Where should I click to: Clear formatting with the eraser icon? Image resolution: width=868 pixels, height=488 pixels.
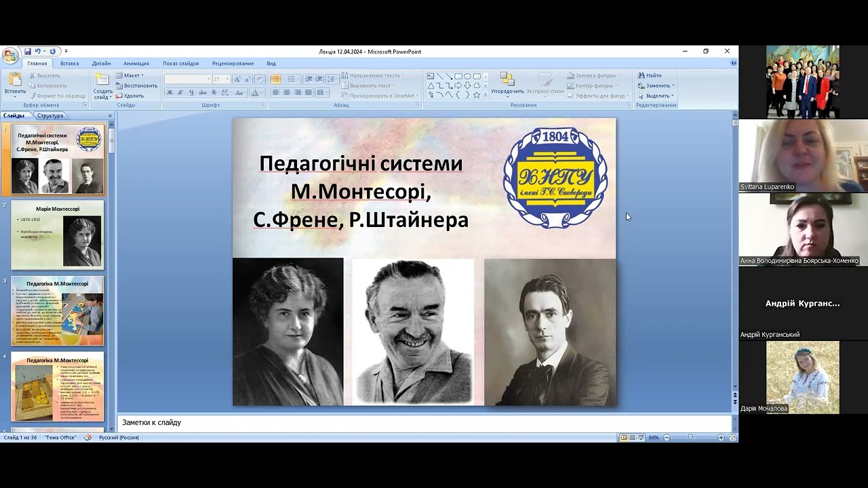(x=260, y=79)
